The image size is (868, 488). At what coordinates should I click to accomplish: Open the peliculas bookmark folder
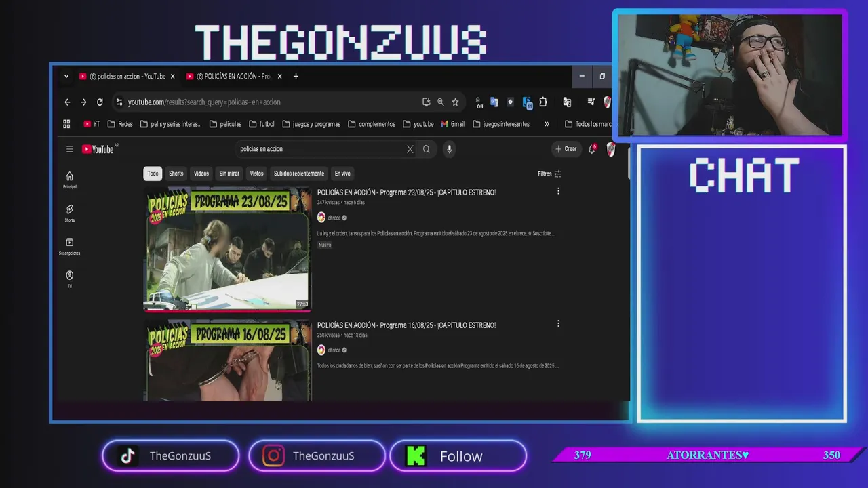pos(226,124)
